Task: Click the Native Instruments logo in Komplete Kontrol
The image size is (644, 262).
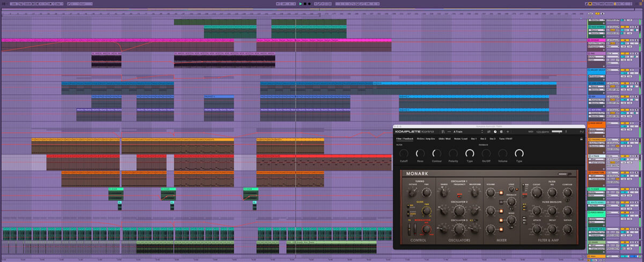Action: [x=581, y=132]
